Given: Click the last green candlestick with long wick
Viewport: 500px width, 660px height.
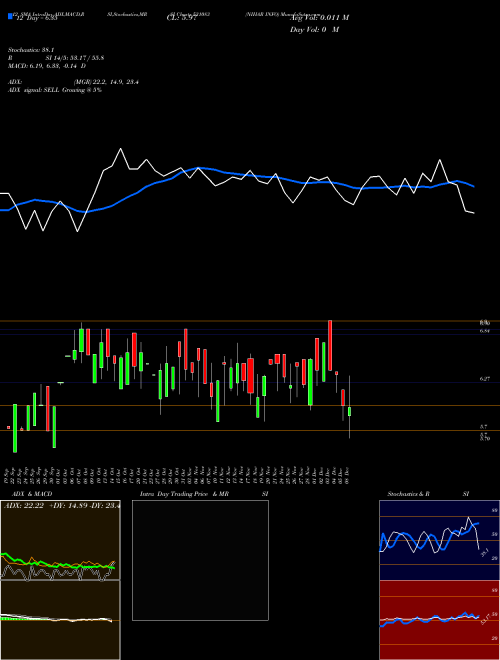Looking at the screenshot, I should click(x=349, y=411).
